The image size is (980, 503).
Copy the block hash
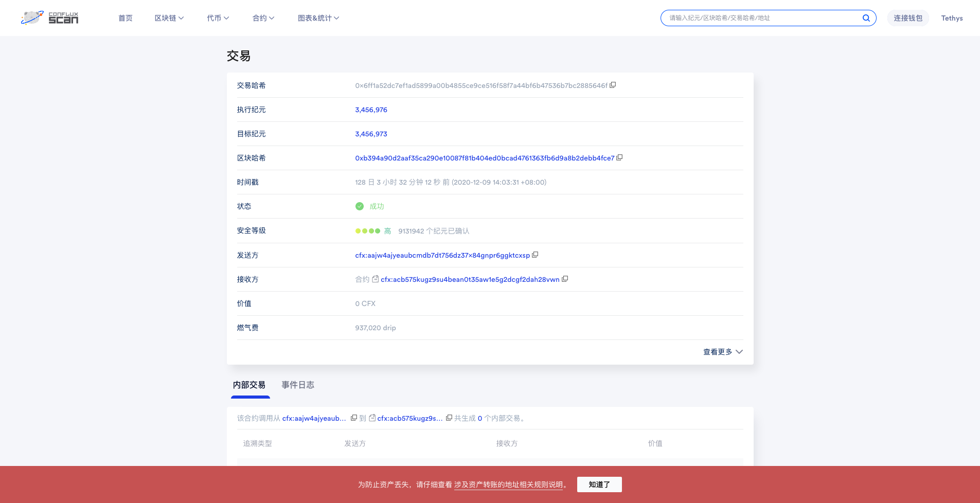(619, 158)
